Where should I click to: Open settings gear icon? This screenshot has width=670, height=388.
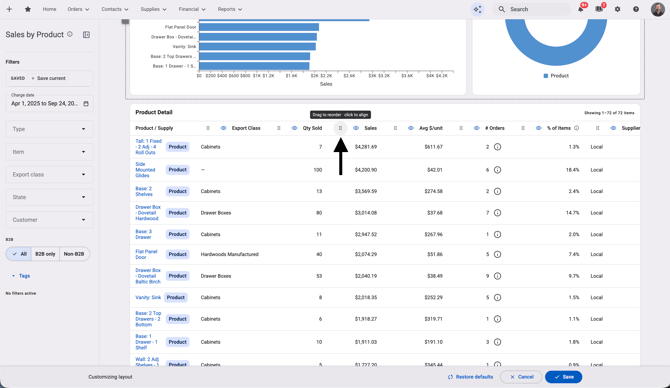(617, 9)
